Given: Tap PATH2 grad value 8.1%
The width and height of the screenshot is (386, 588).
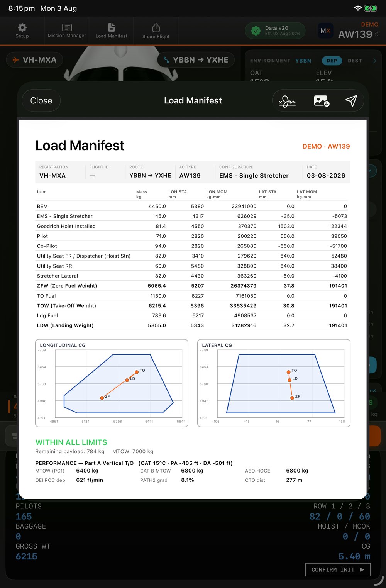Looking at the screenshot, I should point(188,480).
